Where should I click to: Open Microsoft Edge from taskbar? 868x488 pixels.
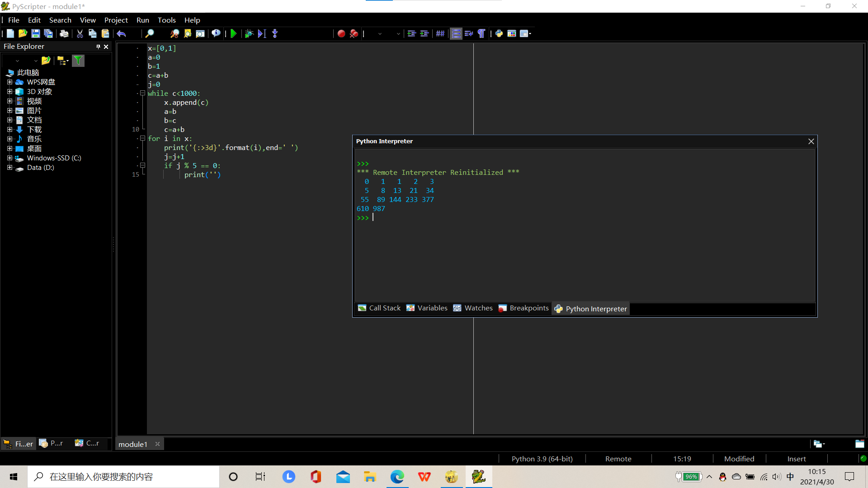tap(397, 477)
